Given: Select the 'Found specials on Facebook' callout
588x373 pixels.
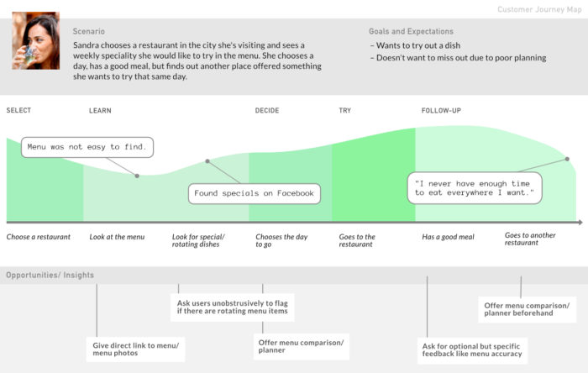Looking at the screenshot, I should (255, 193).
